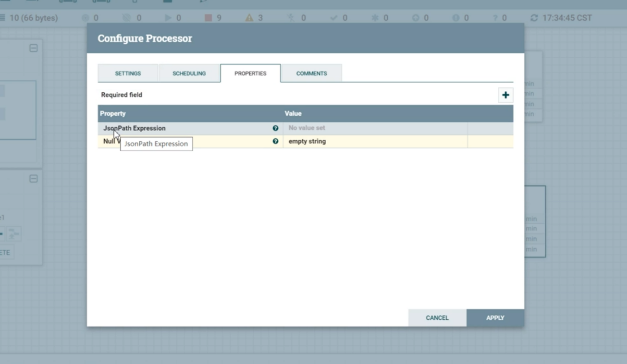Screen dimensions: 627x364
Task: Click the stopped processors red square icon
Action: point(208,18)
